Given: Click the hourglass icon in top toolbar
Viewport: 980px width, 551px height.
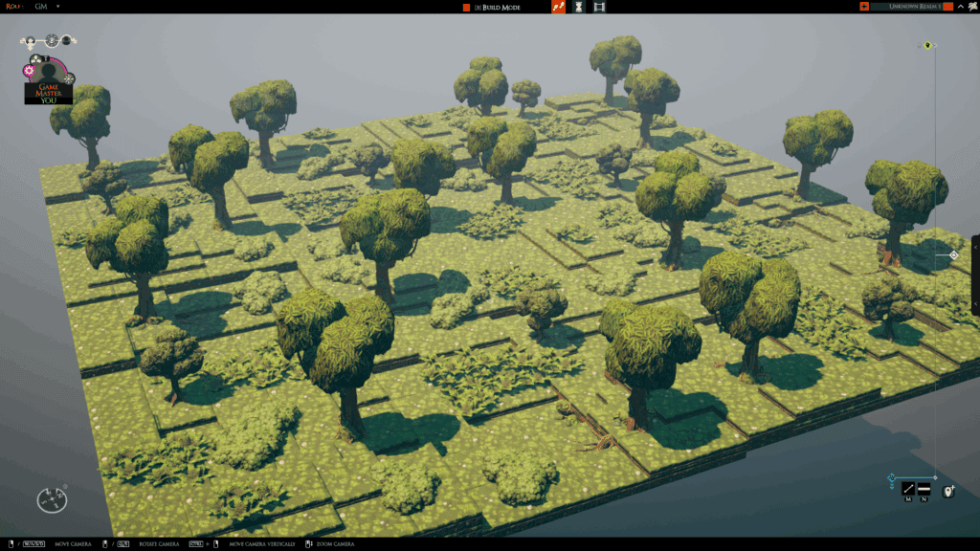Looking at the screenshot, I should (x=578, y=7).
